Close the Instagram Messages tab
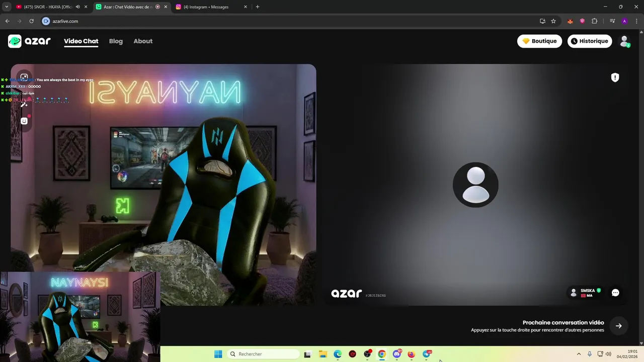Viewport: 644px width, 362px height. coord(246,7)
